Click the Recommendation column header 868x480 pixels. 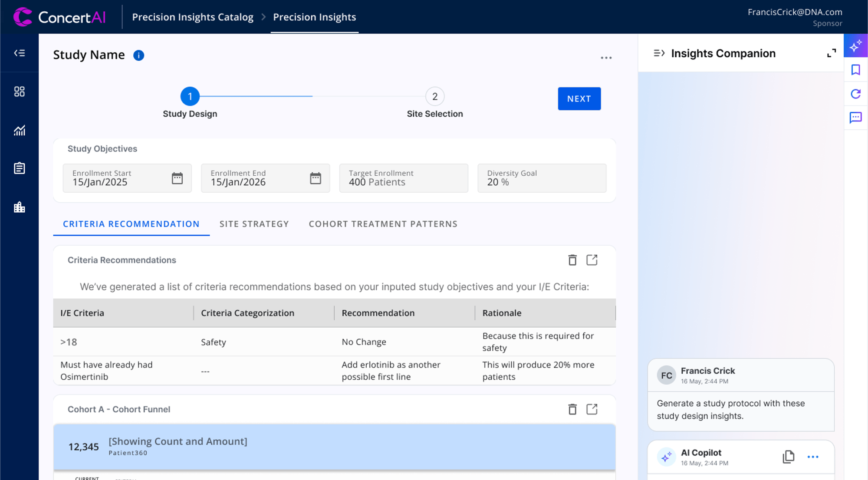404,313
